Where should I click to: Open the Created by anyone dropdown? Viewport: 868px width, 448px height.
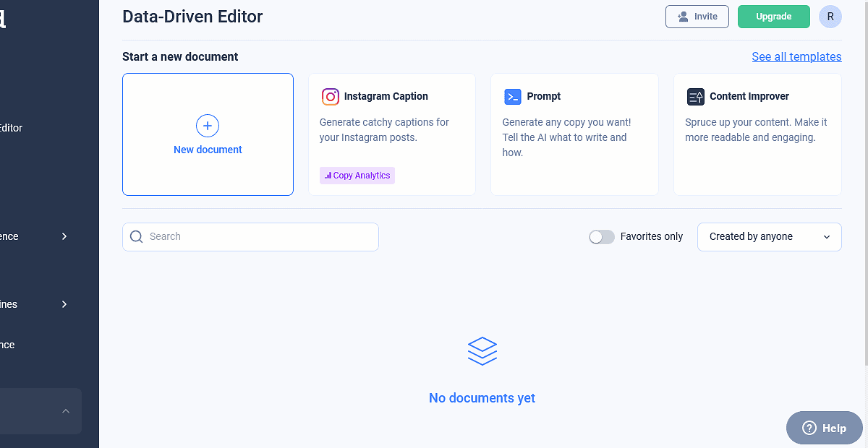point(769,237)
